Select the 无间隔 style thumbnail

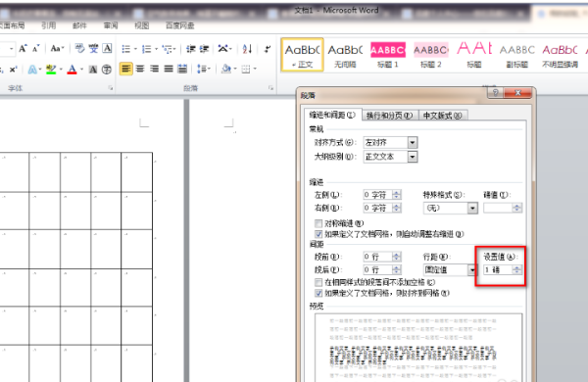tap(345, 55)
